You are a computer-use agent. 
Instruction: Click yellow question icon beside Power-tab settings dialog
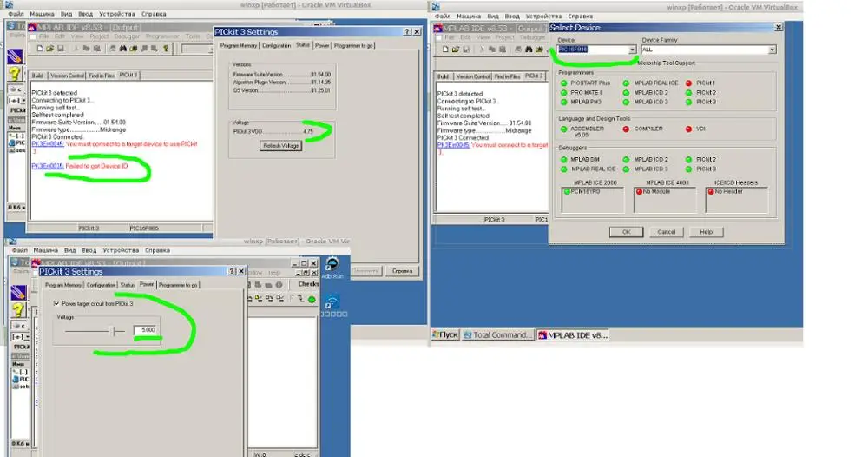pos(18,309)
